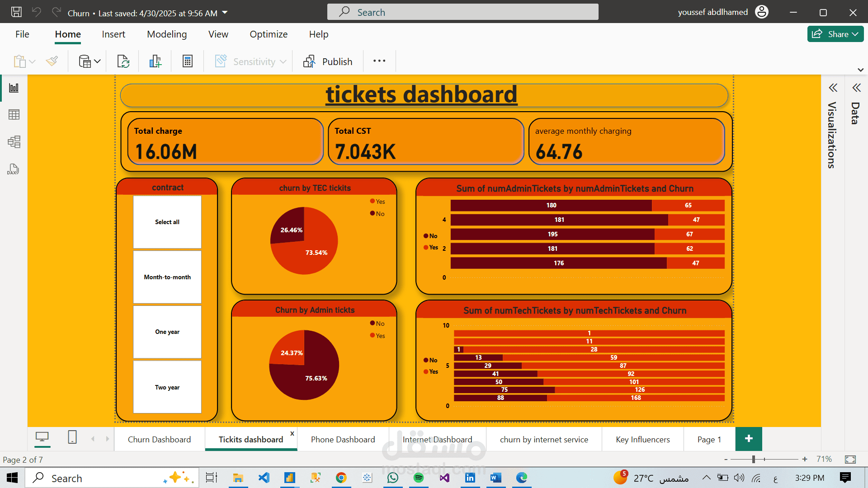Click the Format painter icon

coord(52,61)
